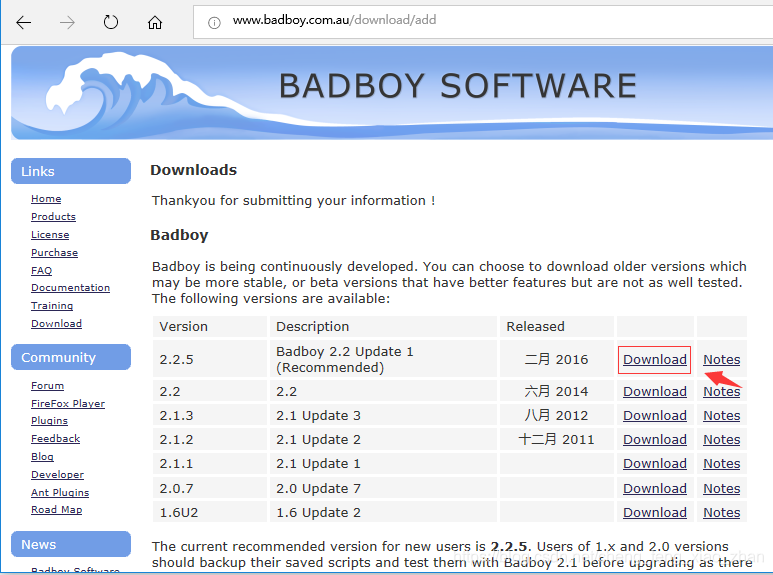Open the Home link in Links

(46, 199)
